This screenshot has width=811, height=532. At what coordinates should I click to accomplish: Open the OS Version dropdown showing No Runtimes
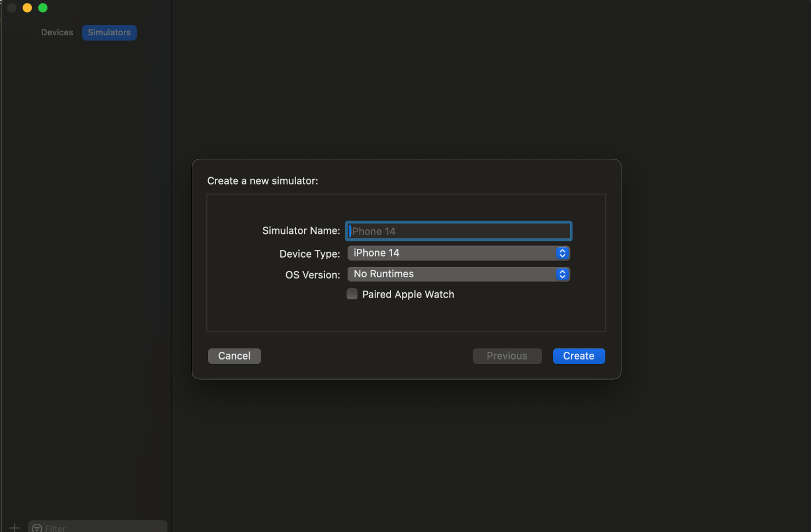459,274
